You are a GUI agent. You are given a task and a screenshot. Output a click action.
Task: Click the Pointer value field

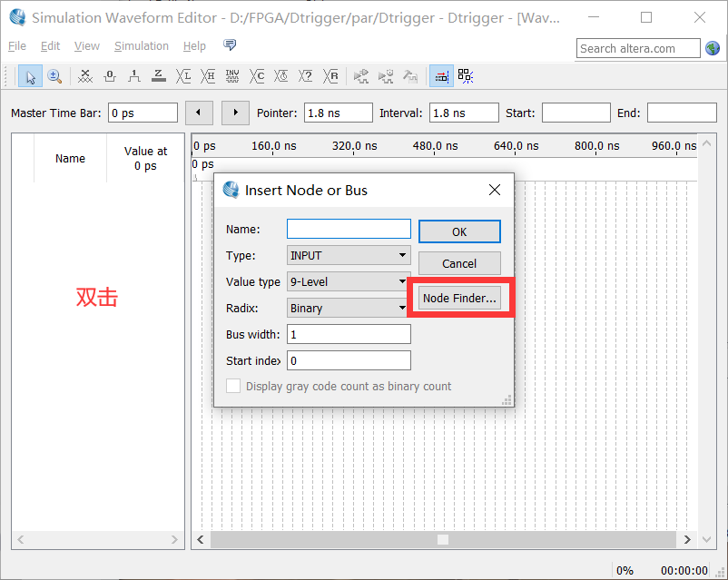tap(338, 113)
